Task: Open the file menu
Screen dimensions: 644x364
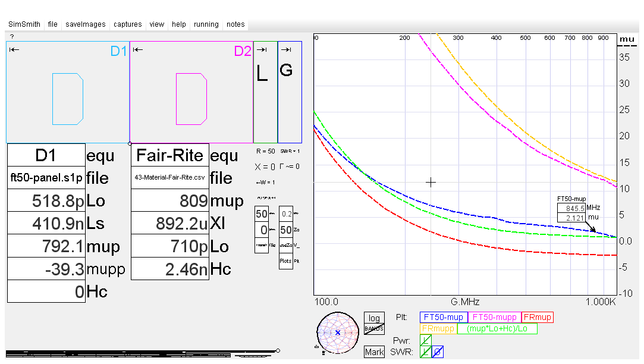Action: [52, 24]
